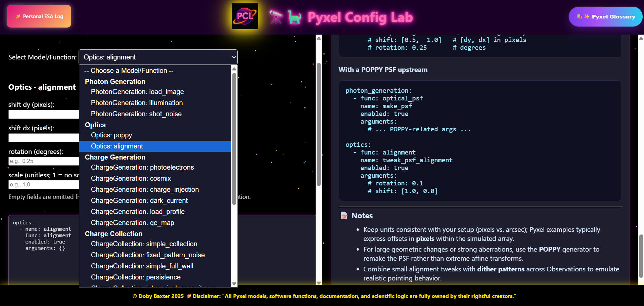
Task: Pick ChargeCollection: persistence option
Action: click(x=136, y=277)
